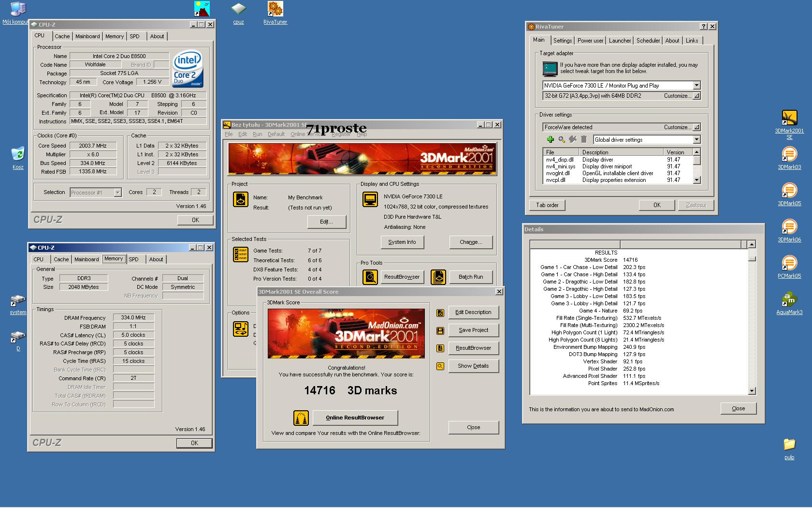Click the icon beside Show Details
This screenshot has height=508, width=812.
pos(440,366)
